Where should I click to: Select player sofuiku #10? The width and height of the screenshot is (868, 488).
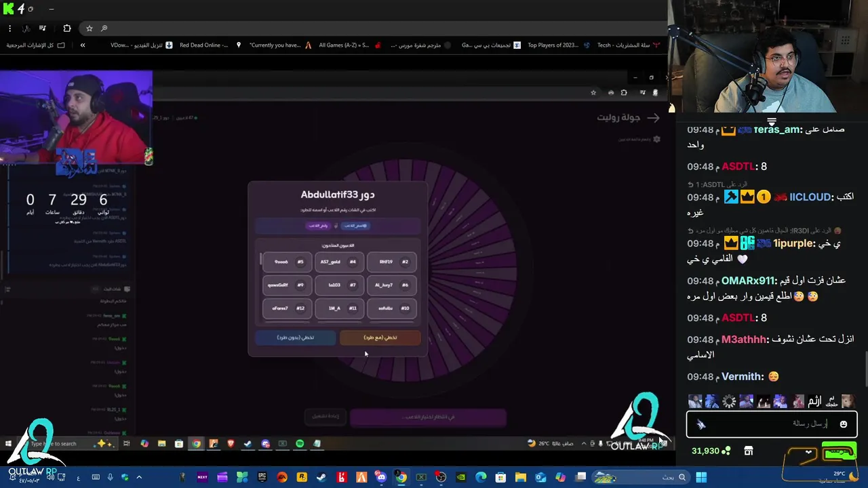392,308
